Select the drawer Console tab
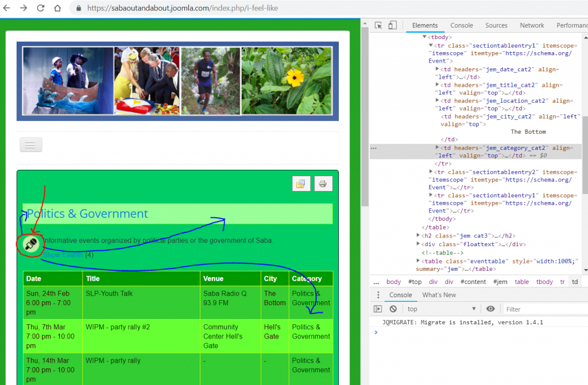This screenshot has width=588, height=385. pyautogui.click(x=400, y=295)
